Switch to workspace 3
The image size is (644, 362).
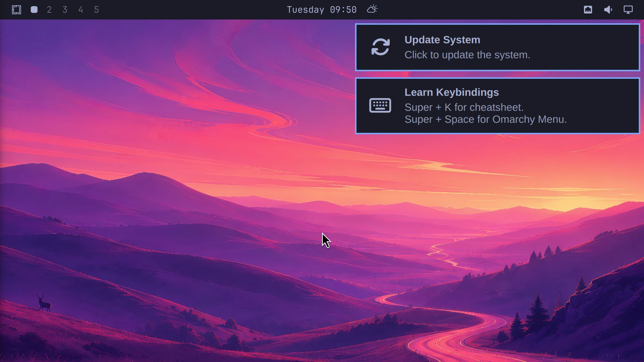[x=65, y=10]
